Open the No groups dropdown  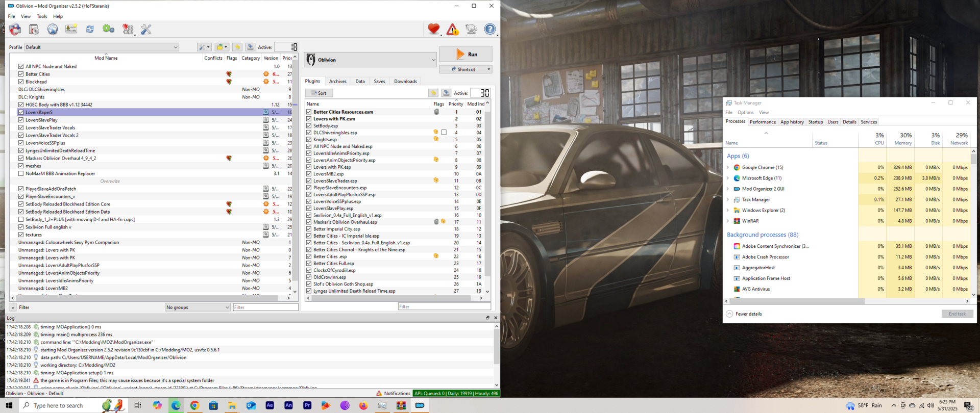198,307
